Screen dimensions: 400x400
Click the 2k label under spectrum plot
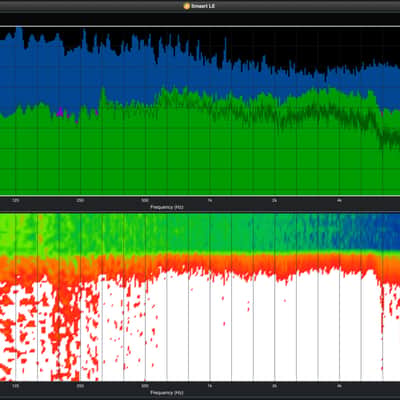(274, 201)
